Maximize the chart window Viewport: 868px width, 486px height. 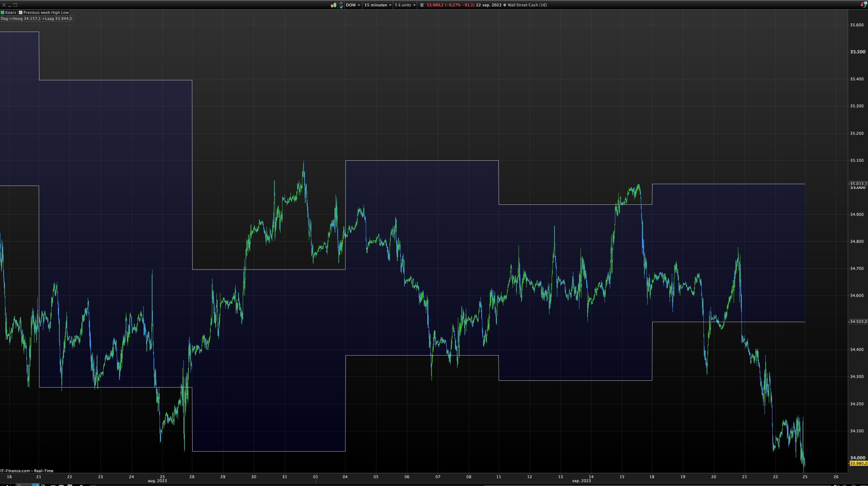pyautogui.click(x=15, y=5)
